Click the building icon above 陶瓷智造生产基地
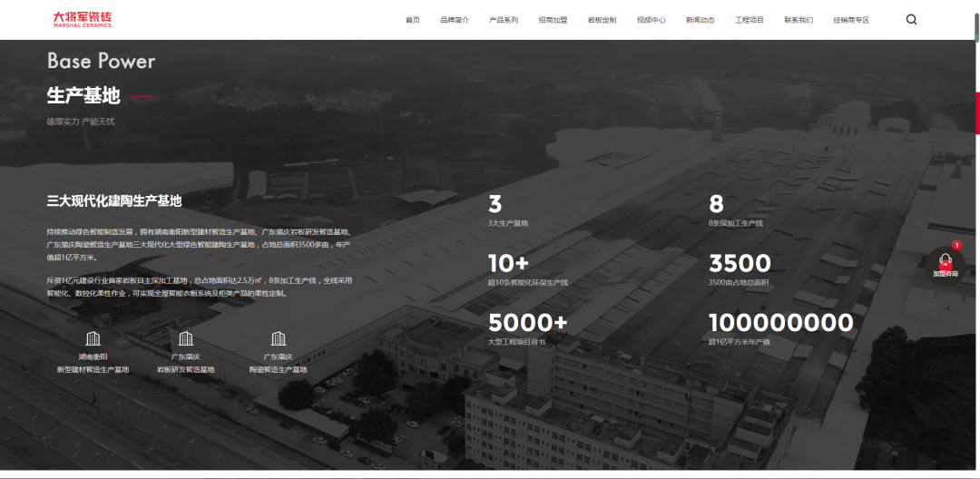This screenshot has width=980, height=479. (x=279, y=338)
